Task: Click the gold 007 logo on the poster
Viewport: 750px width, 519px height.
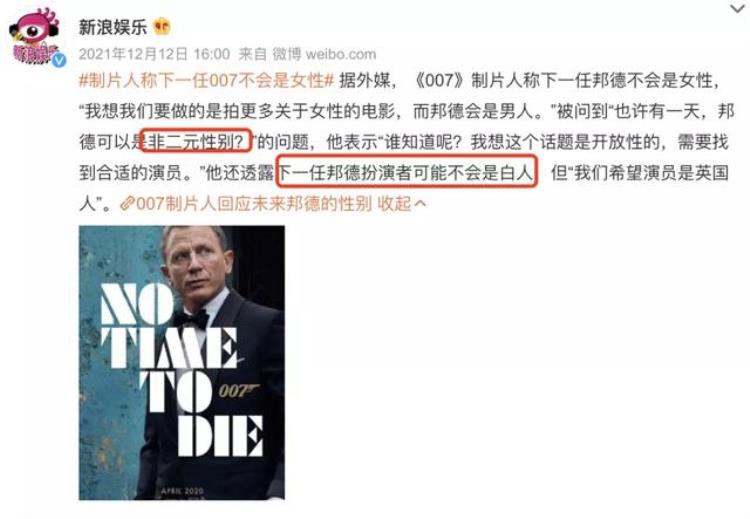Action: point(238,391)
